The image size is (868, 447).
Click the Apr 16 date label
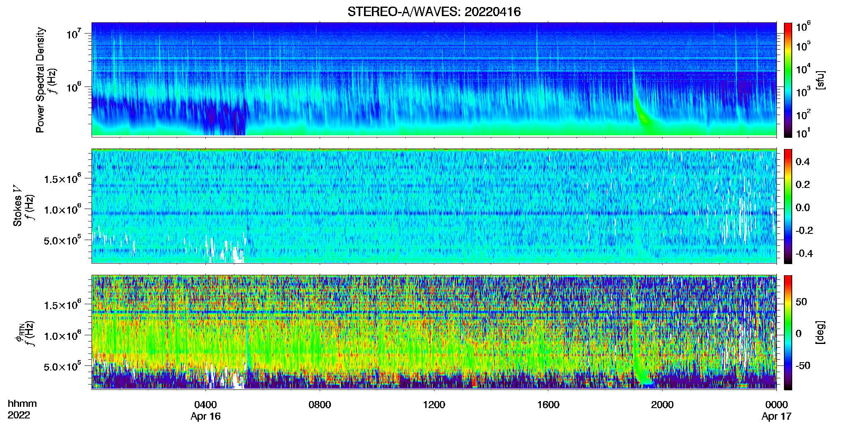205,416
